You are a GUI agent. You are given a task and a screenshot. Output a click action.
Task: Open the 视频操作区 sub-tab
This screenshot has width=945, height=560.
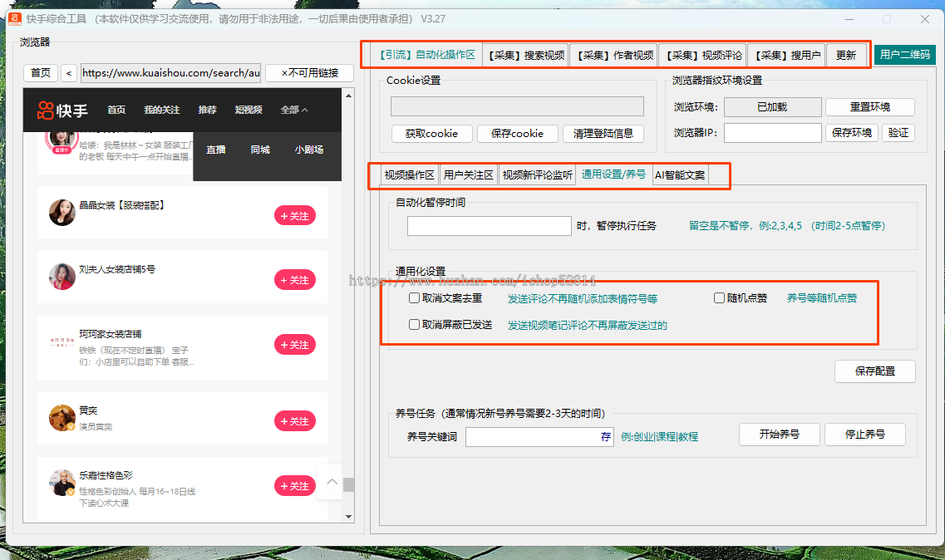(409, 174)
